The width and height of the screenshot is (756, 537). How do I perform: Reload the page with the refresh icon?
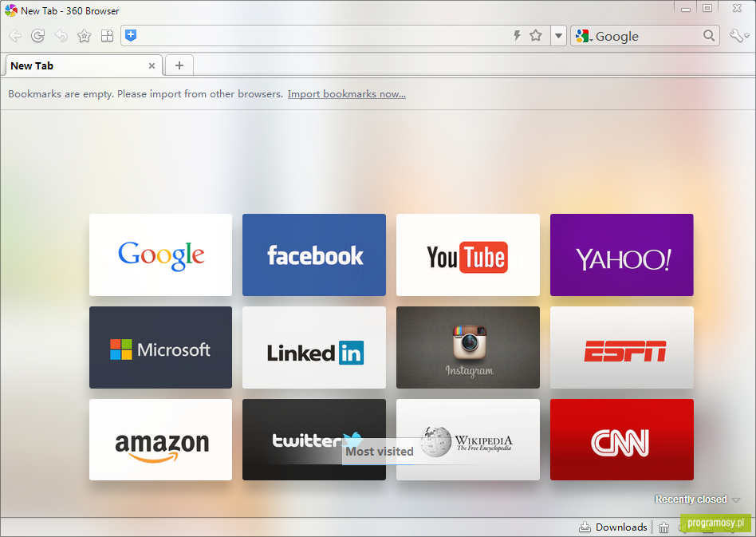pyautogui.click(x=38, y=36)
